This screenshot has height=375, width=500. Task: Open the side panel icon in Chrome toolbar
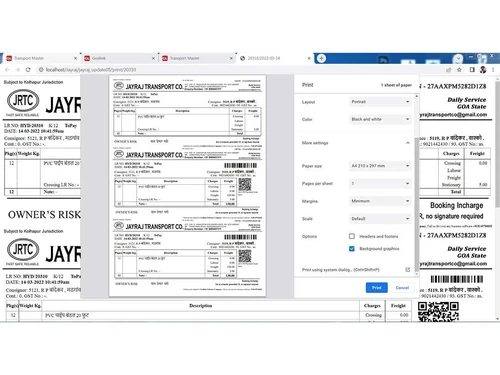click(x=472, y=70)
